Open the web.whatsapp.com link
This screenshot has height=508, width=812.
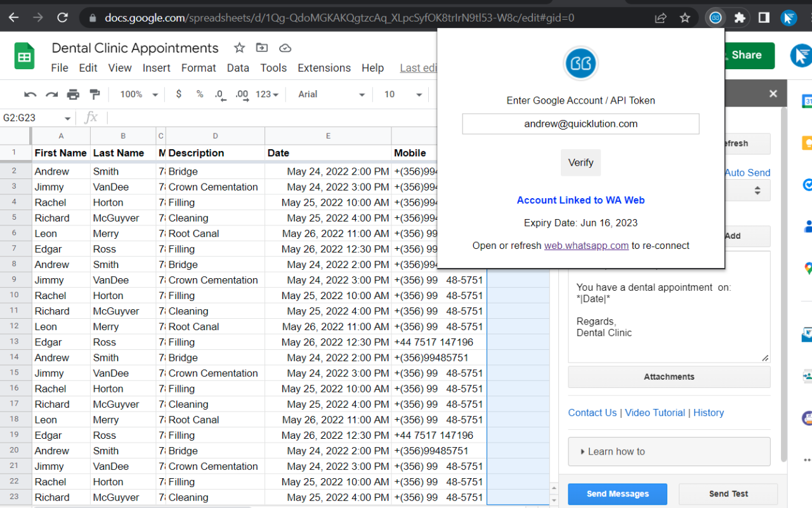click(x=586, y=246)
